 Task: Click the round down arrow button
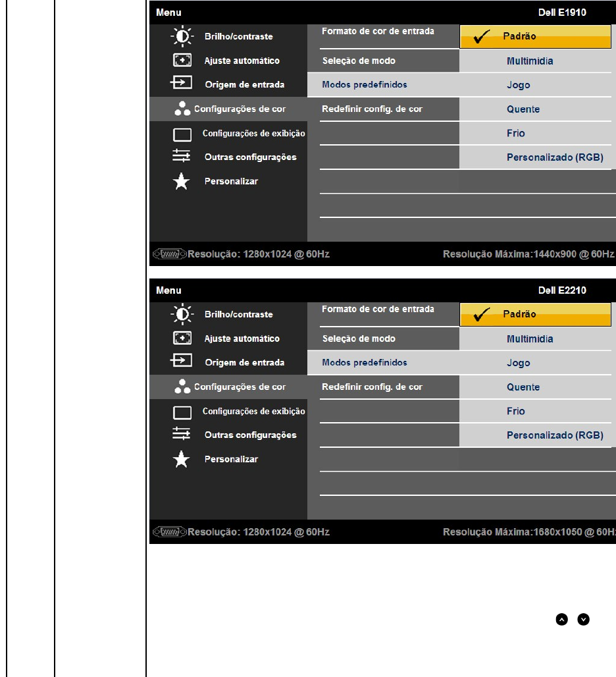583,620
